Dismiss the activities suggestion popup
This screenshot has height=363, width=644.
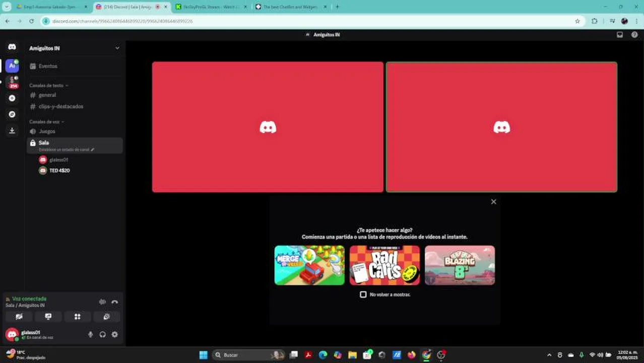pyautogui.click(x=494, y=202)
